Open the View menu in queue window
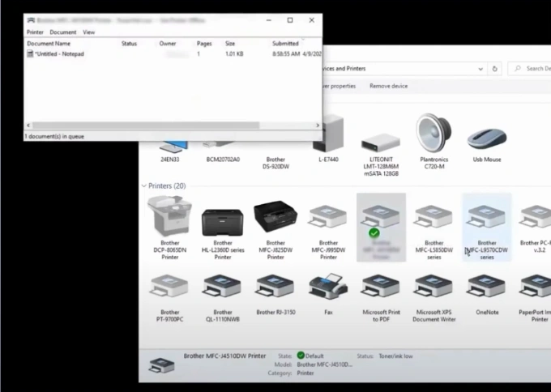 [x=89, y=32]
